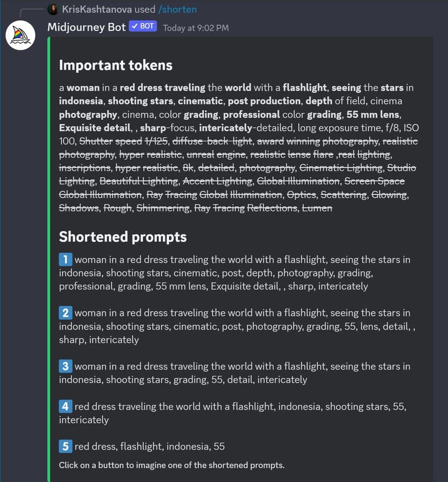Click the number 3 emoji icon

pyautogui.click(x=65, y=366)
